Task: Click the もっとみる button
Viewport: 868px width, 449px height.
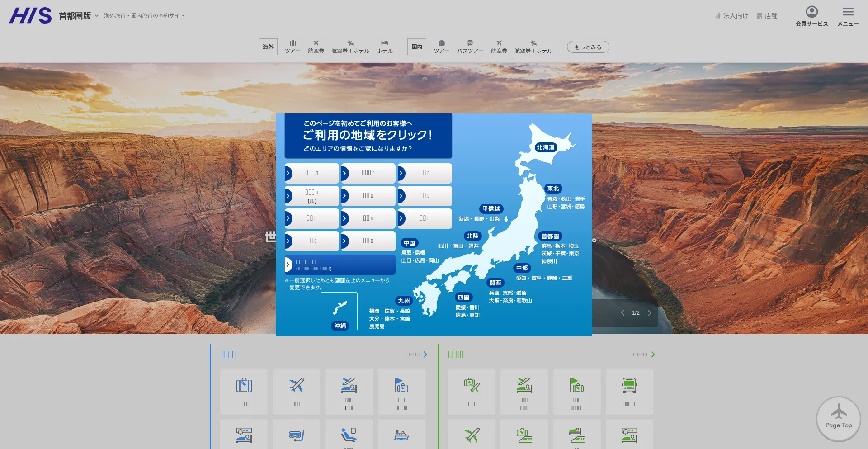Action: click(x=588, y=47)
